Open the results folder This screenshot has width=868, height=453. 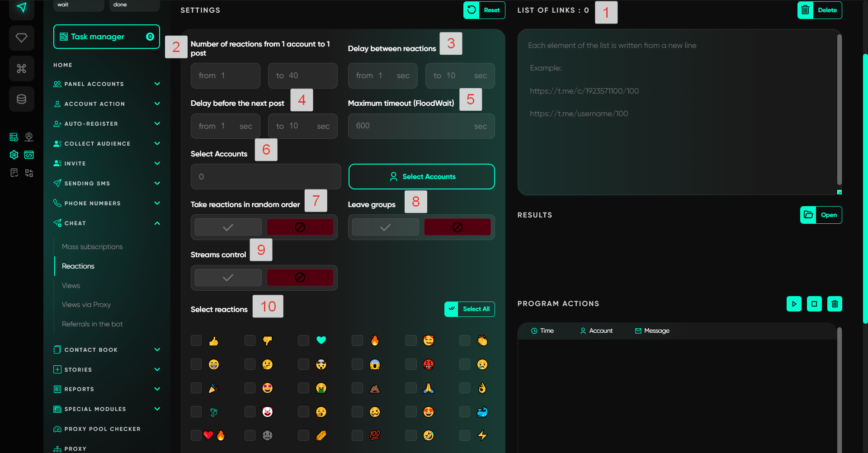click(821, 215)
